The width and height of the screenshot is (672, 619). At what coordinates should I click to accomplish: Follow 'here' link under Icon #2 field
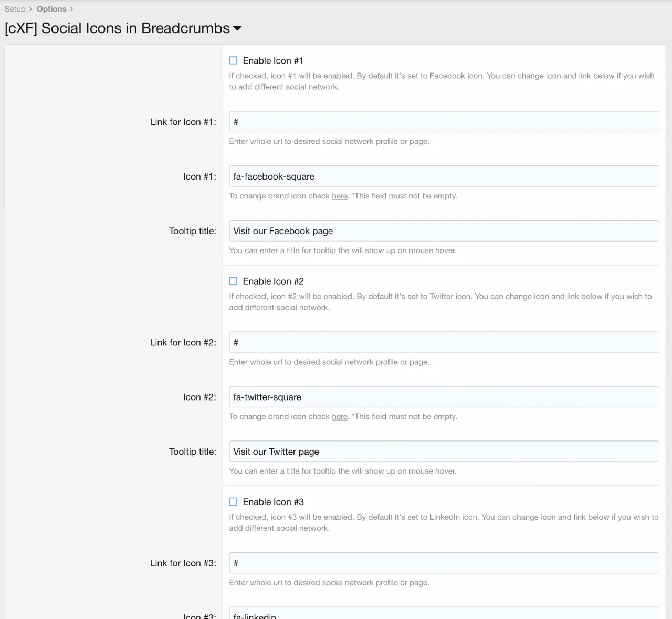pos(340,416)
